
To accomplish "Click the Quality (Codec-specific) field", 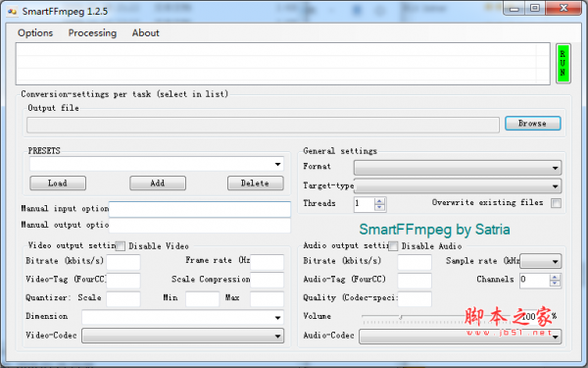I will click(415, 299).
